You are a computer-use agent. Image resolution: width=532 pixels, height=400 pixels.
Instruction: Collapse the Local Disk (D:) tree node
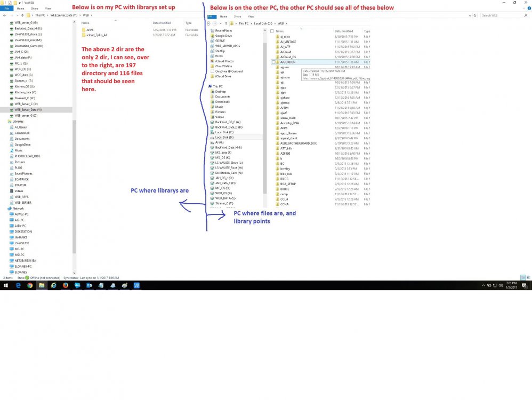click(x=211, y=138)
